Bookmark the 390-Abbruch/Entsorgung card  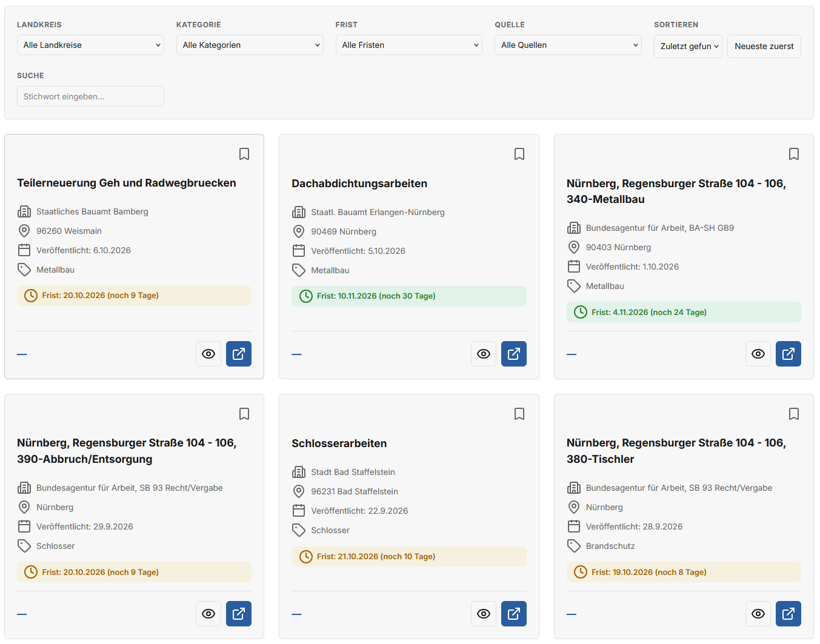point(244,414)
